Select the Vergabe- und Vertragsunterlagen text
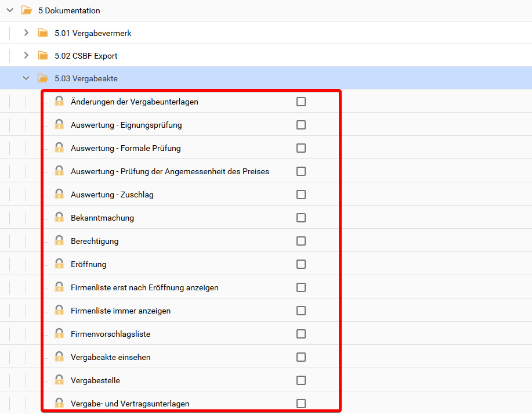The height and width of the screenshot is (414, 532). [130, 404]
